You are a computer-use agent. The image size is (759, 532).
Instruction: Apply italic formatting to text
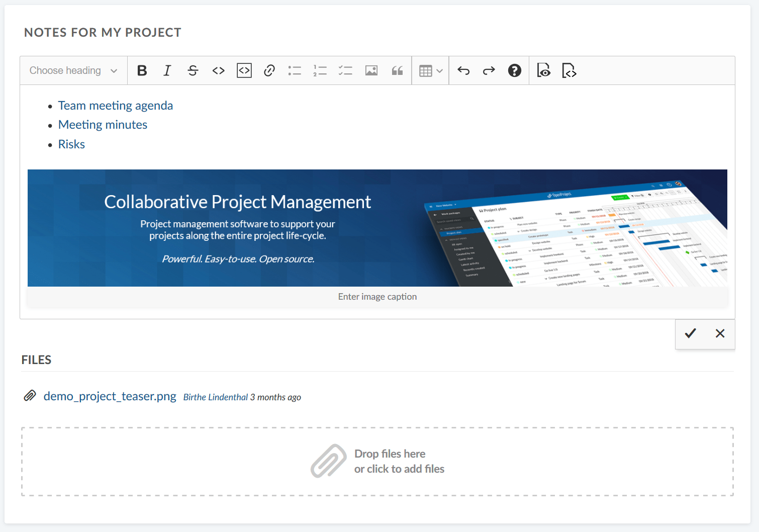[167, 70]
